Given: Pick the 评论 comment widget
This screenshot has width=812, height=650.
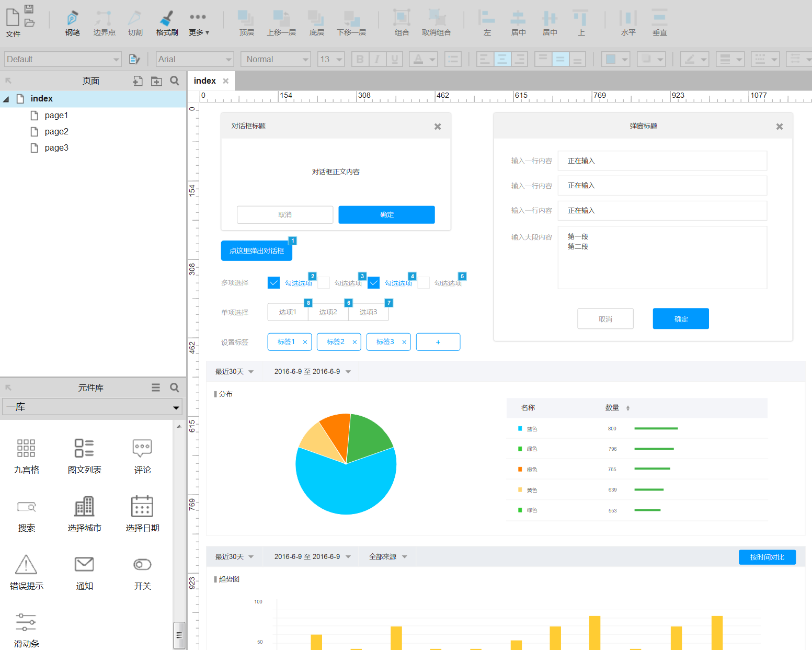Looking at the screenshot, I should click(142, 456).
